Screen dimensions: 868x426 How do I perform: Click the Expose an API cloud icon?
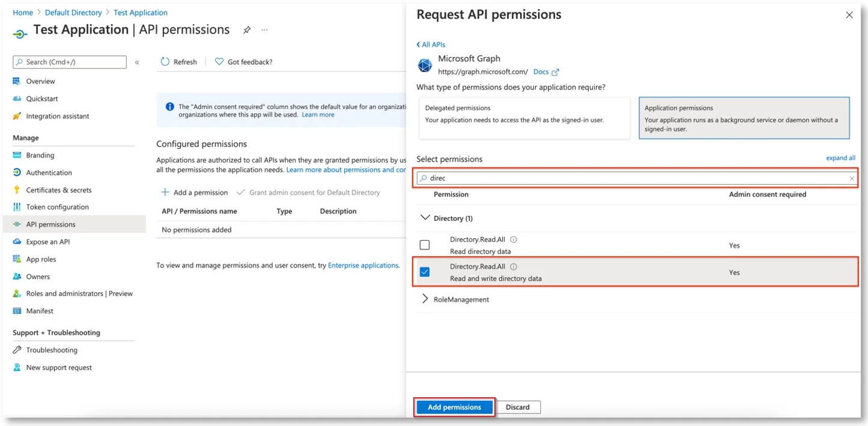tap(17, 242)
